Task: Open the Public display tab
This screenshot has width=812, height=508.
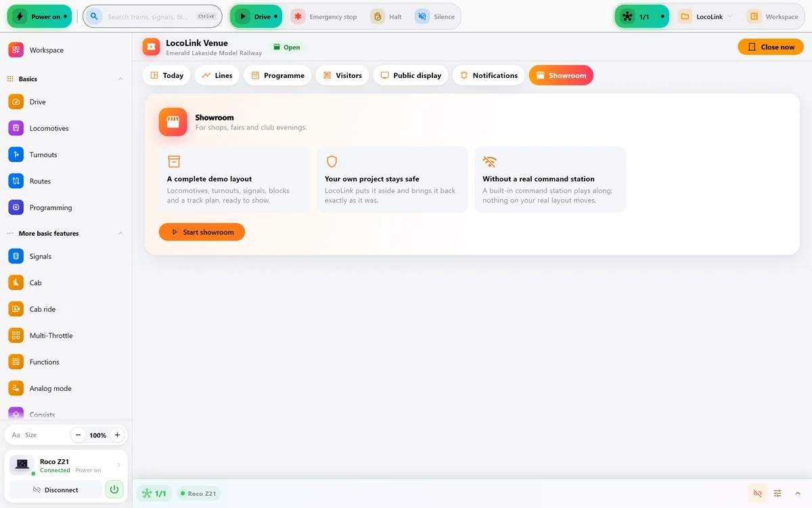Action: click(411, 75)
